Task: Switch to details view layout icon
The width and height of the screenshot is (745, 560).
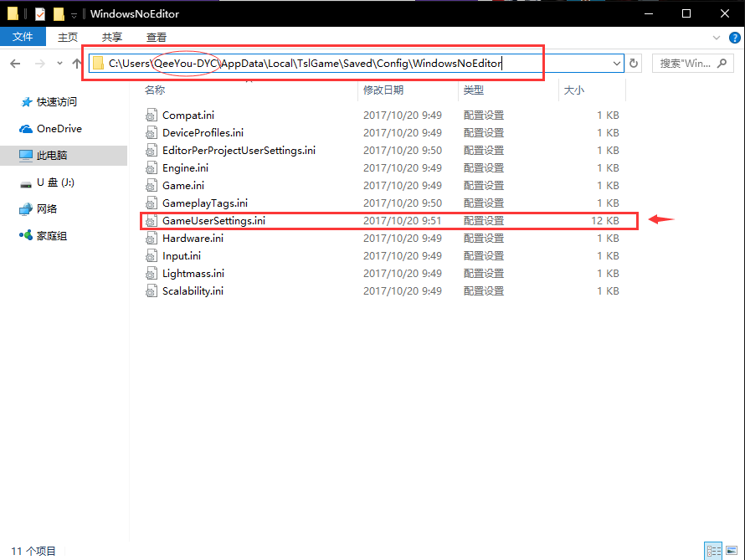Action: pos(713,551)
